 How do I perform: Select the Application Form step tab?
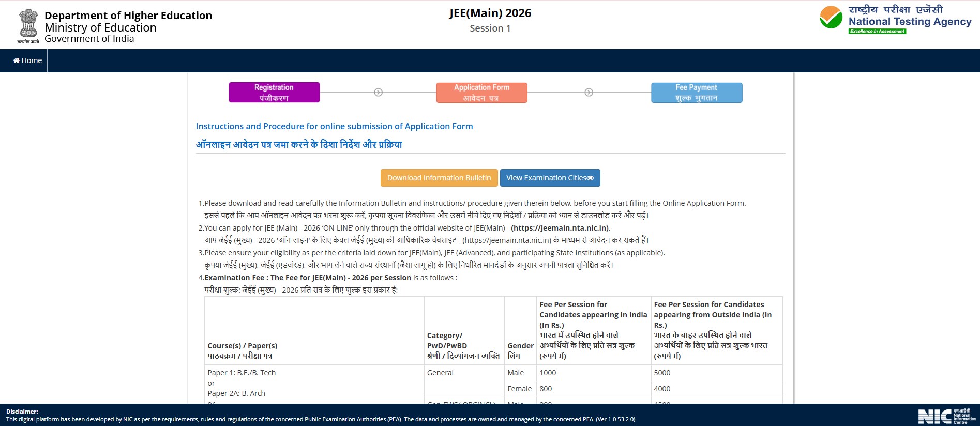coord(481,93)
